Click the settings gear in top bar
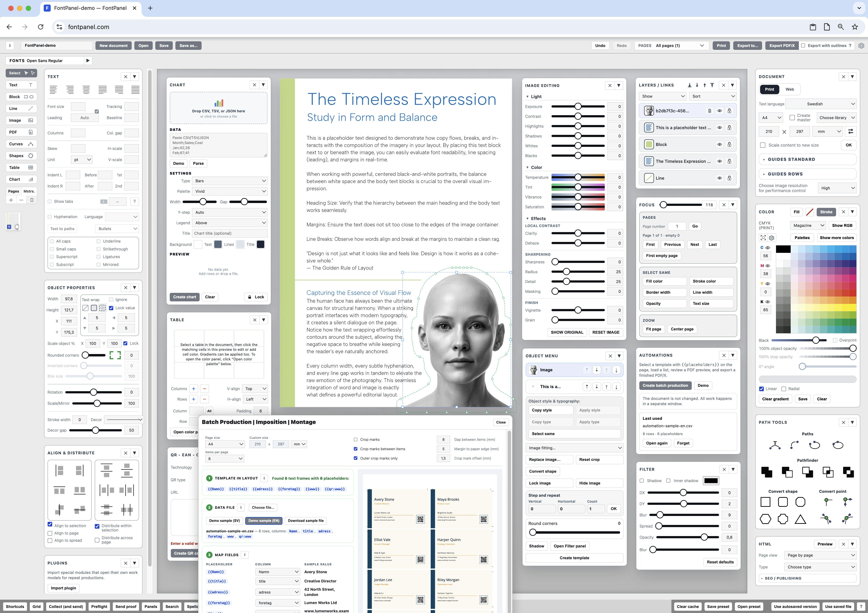 click(x=861, y=45)
